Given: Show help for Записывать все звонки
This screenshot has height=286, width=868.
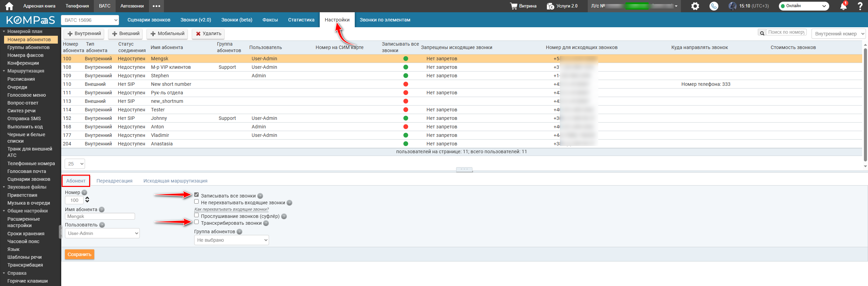Looking at the screenshot, I should pos(260,196).
